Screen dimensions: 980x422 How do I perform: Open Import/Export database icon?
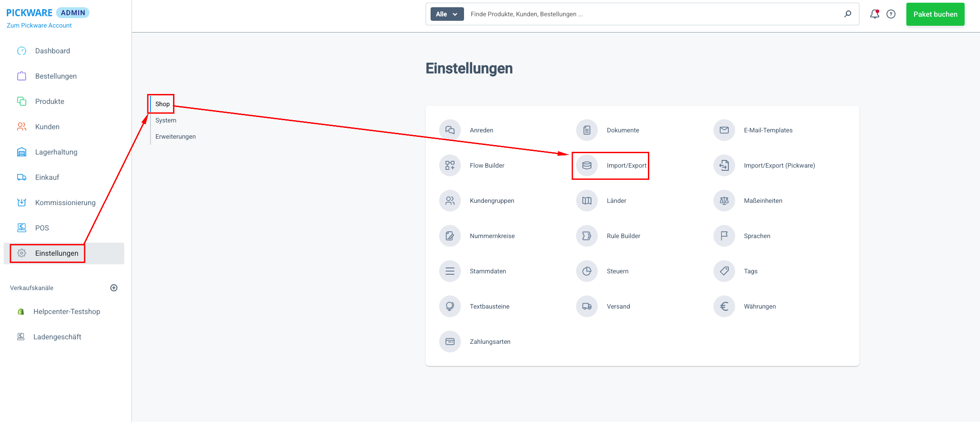(586, 165)
